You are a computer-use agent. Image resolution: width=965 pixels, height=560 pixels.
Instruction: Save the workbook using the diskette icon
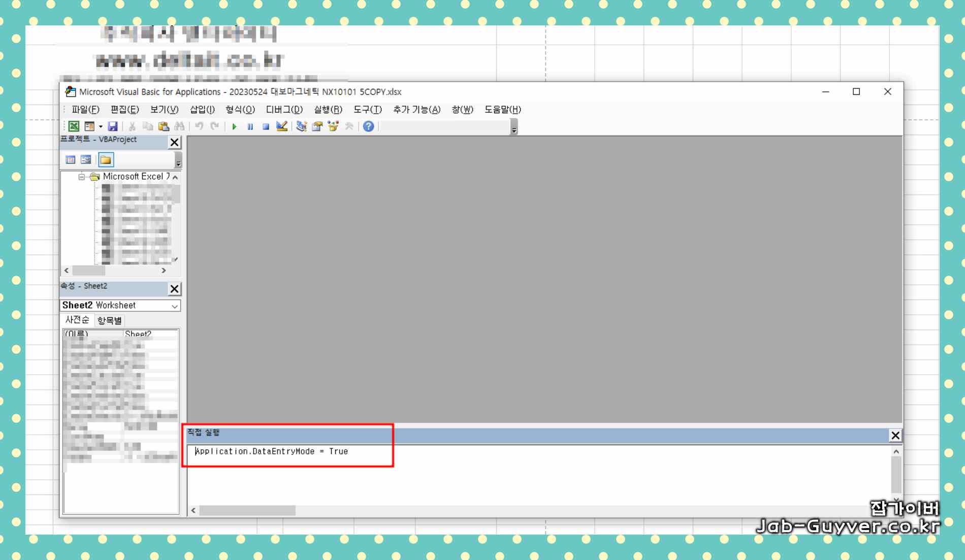113,126
